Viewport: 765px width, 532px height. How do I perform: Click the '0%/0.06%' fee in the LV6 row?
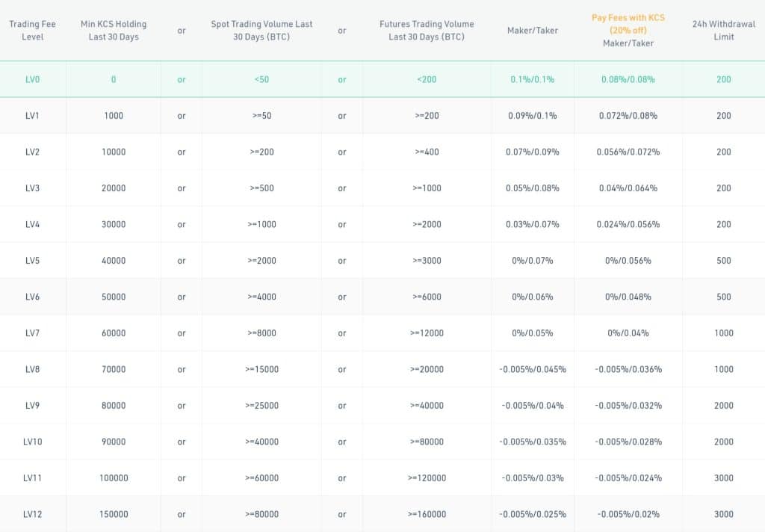[x=533, y=297]
